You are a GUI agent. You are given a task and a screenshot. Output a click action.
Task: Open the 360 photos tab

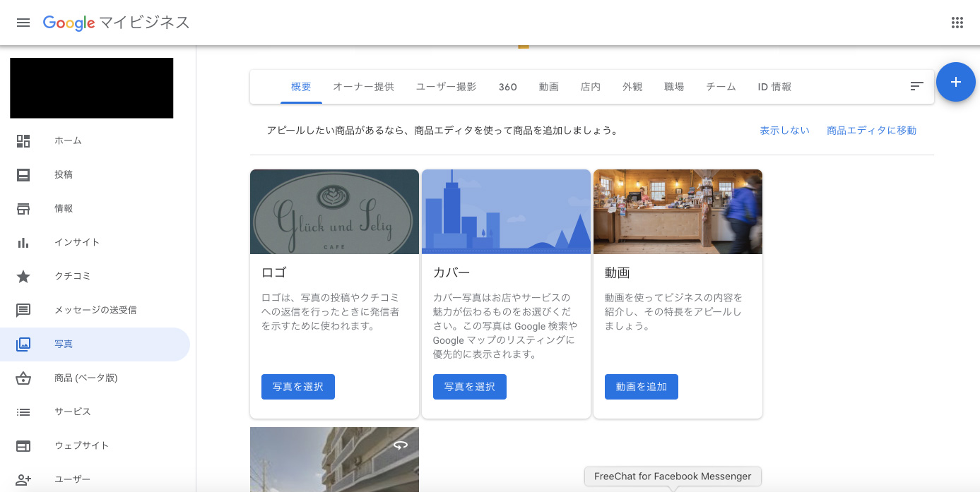click(507, 86)
